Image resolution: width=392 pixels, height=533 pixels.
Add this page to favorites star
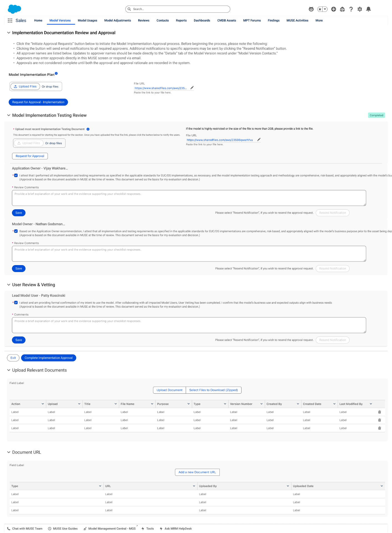click(x=320, y=9)
